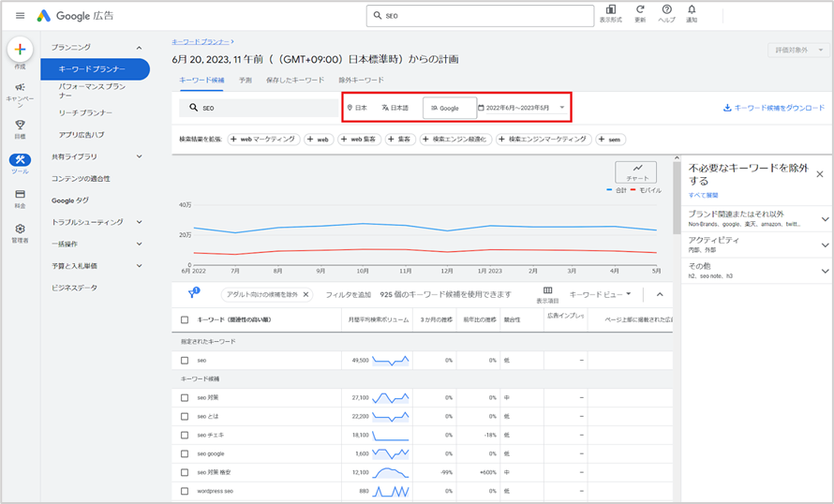Check the seo google row checkbox
834x504 pixels.
(x=185, y=453)
